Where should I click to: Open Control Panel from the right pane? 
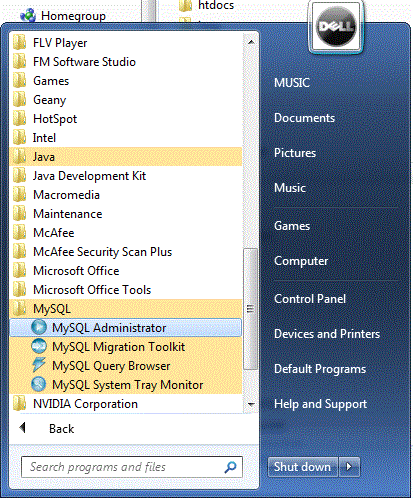coord(310,299)
